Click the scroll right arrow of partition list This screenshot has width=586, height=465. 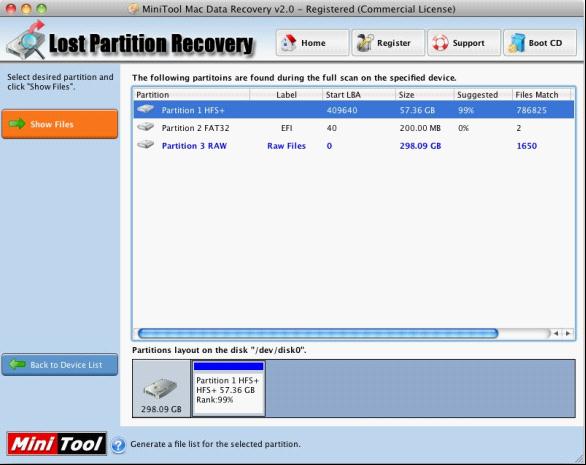tap(568, 333)
